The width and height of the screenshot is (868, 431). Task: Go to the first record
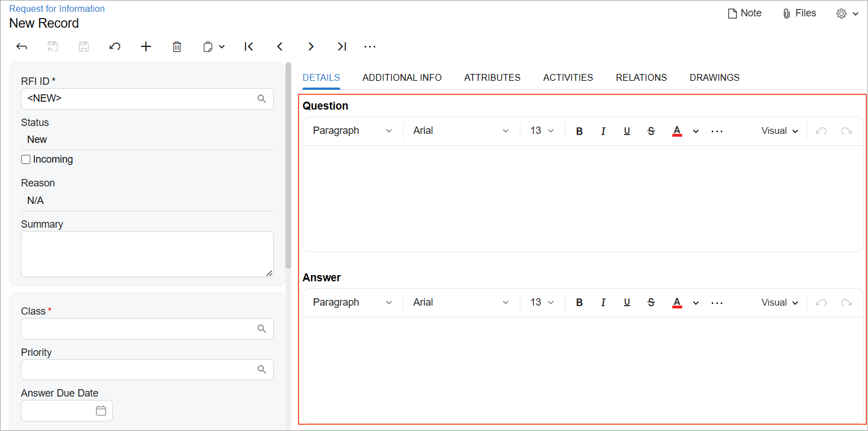[x=248, y=46]
